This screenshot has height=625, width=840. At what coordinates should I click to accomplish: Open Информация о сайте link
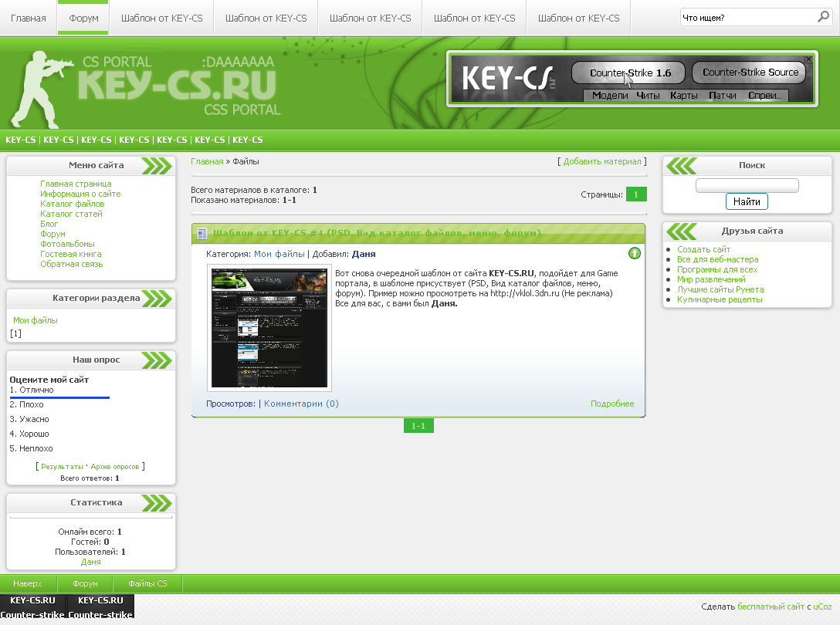coord(80,194)
